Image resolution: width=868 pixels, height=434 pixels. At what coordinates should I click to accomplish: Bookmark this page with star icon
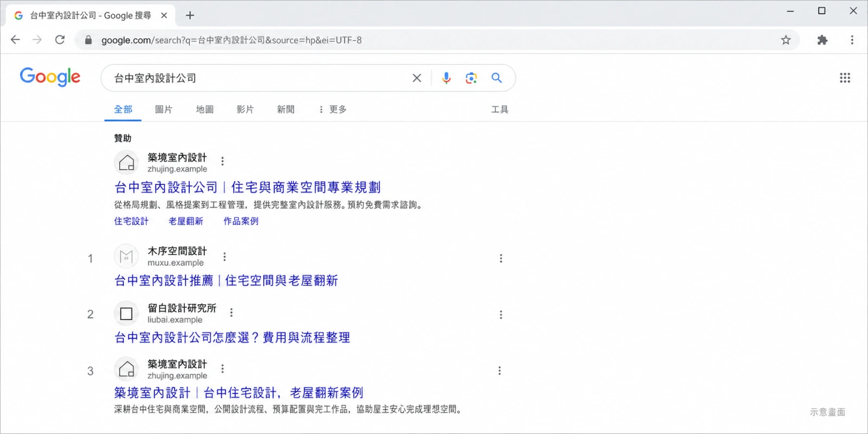click(786, 40)
